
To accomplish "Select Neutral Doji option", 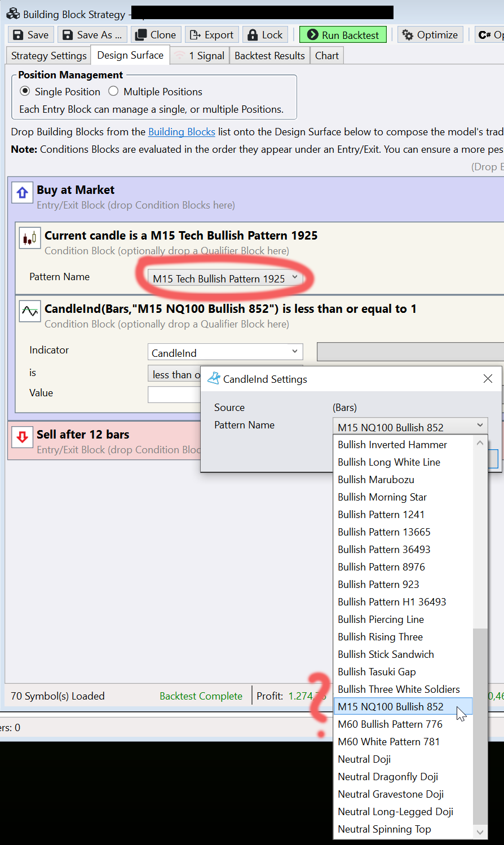I will click(x=403, y=759).
